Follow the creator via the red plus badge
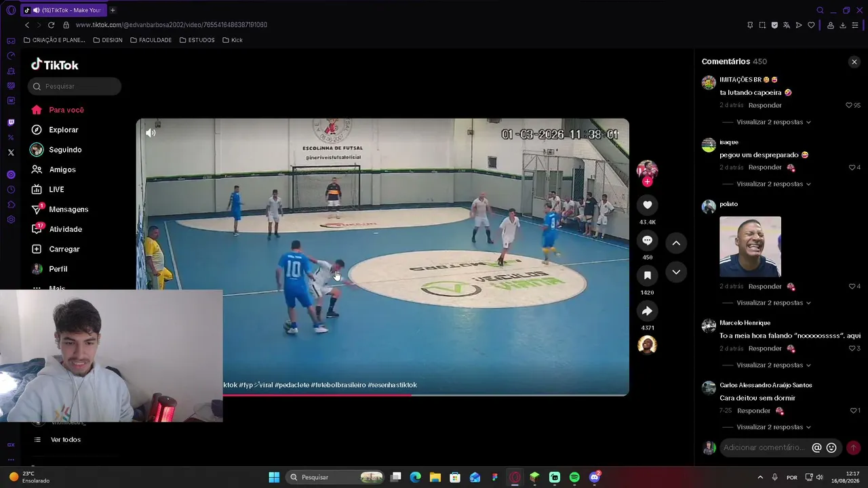Image resolution: width=868 pixels, height=488 pixels. coord(647,182)
